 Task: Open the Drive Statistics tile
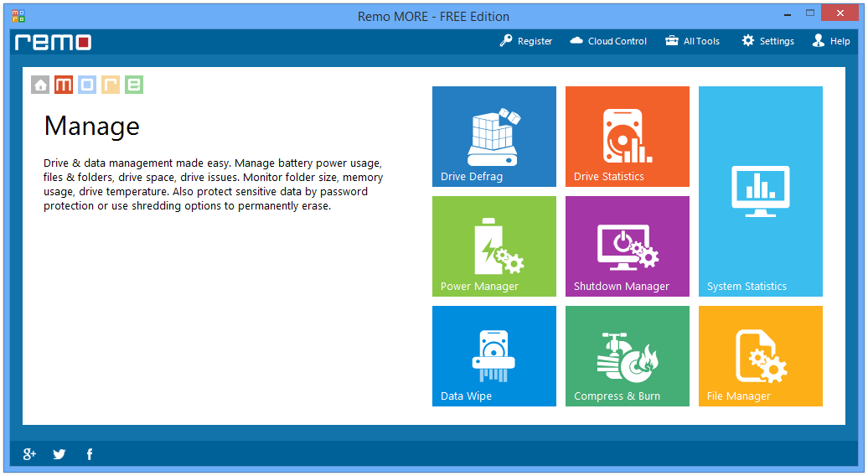pyautogui.click(x=628, y=136)
